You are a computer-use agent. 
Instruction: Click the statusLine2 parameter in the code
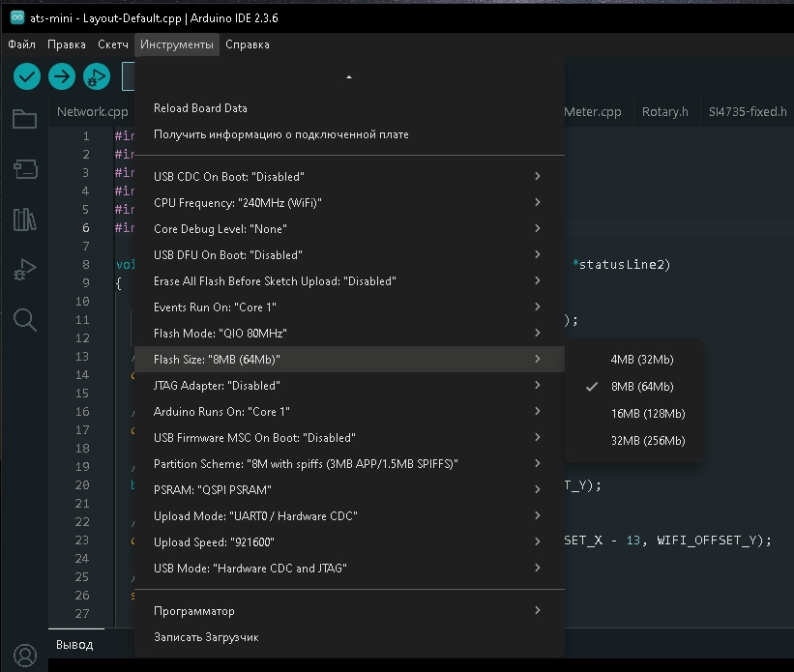click(621, 265)
